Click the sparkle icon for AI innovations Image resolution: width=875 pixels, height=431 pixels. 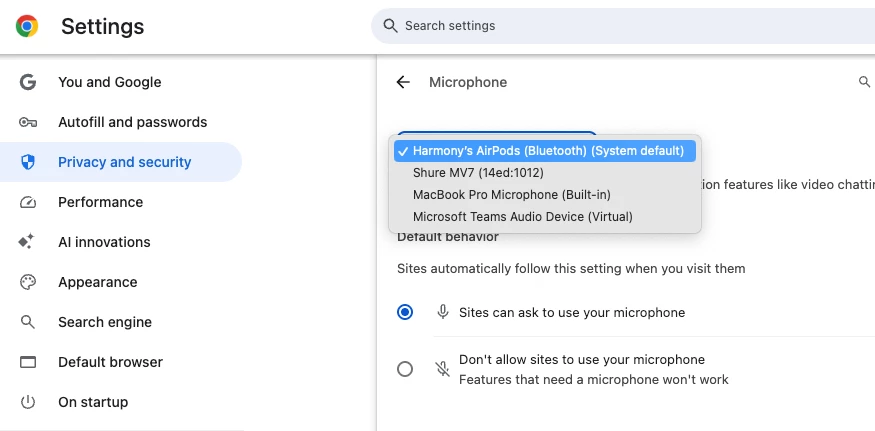tap(26, 242)
